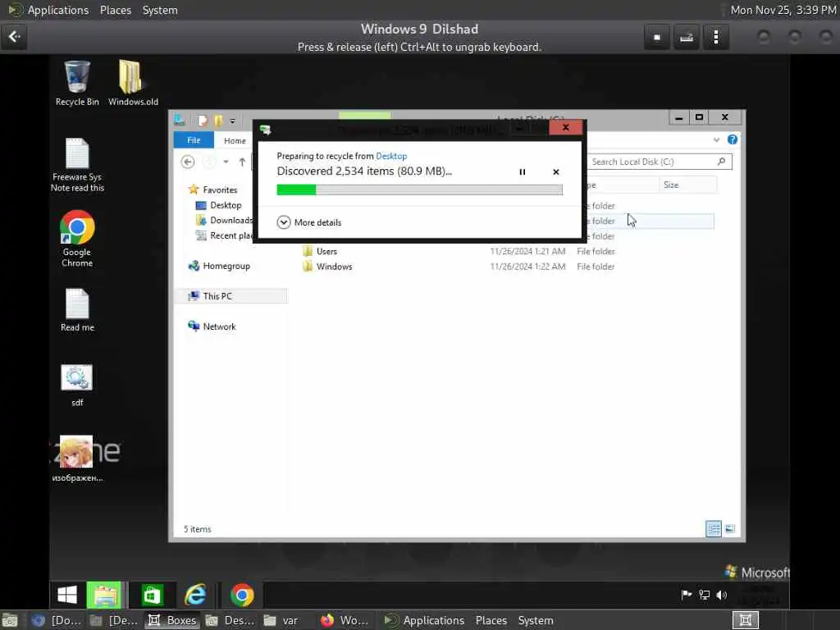The height and width of the screenshot is (630, 840).
Task: Open the Boxes keyboard shortcuts button
Action: point(687,38)
